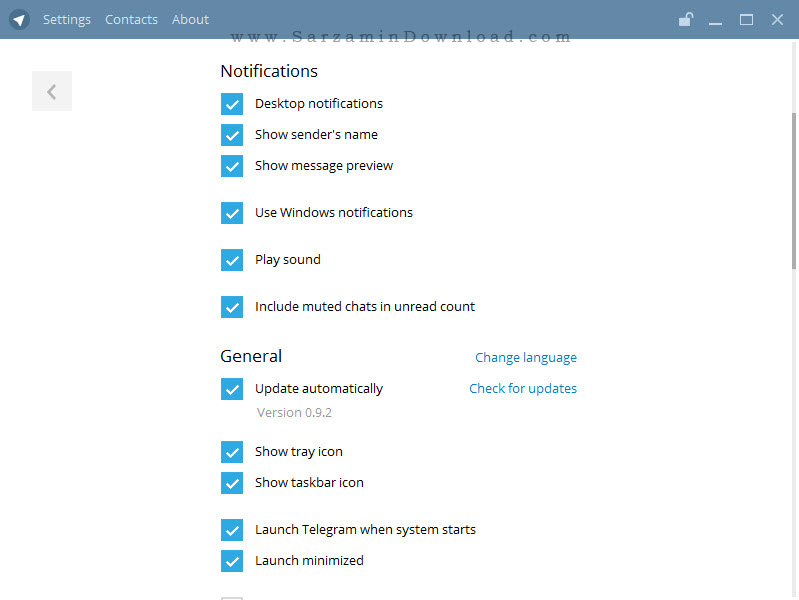The image size is (799, 600).
Task: Toggle Show message preview option
Action: [232, 166]
